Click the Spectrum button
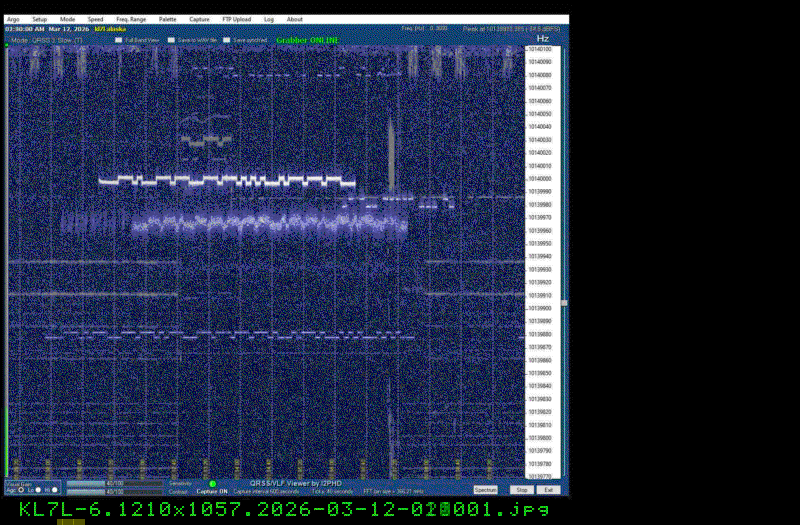The height and width of the screenshot is (525, 800). [x=485, y=490]
